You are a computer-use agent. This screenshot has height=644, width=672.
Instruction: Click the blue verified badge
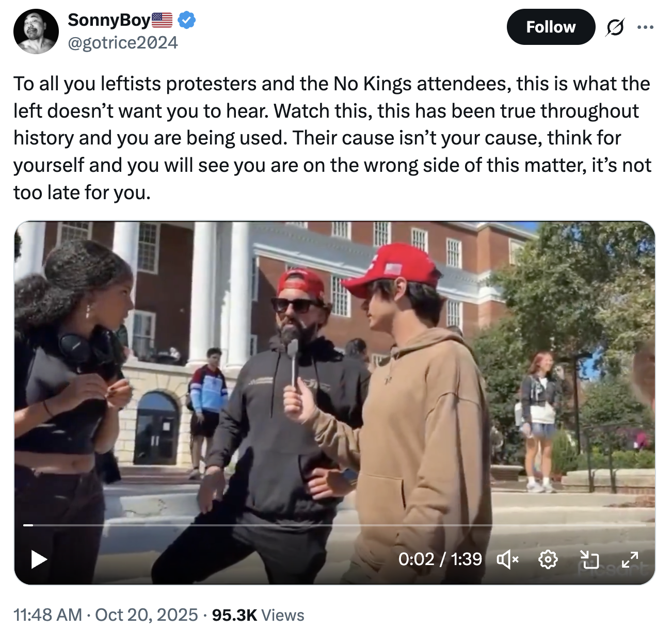click(x=186, y=20)
